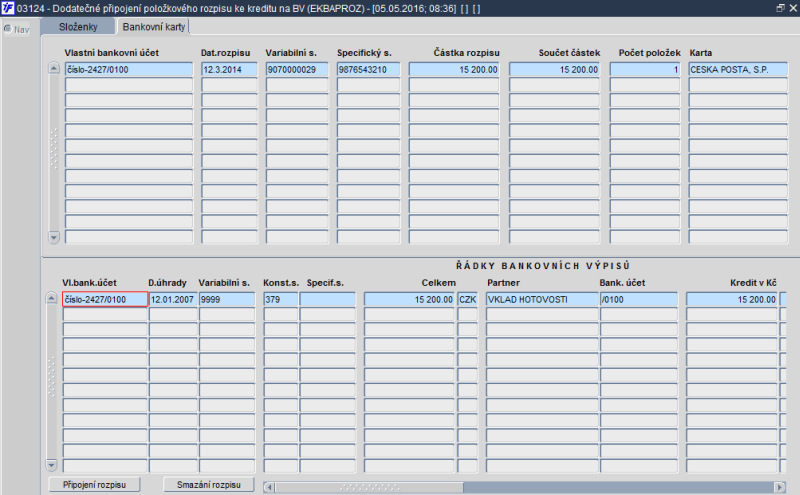This screenshot has height=495, width=800.
Task: Click empty Specif.s. field in first statement row
Action: tap(328, 300)
